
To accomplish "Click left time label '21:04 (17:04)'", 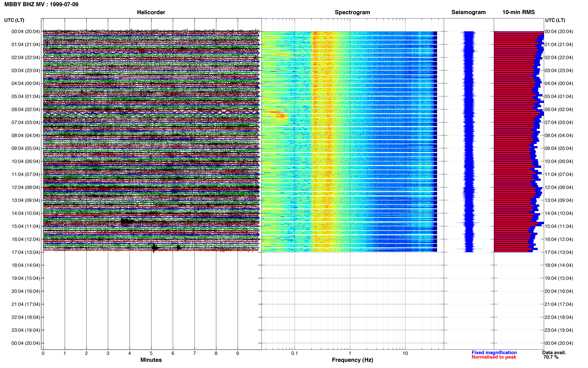I will point(26,304).
